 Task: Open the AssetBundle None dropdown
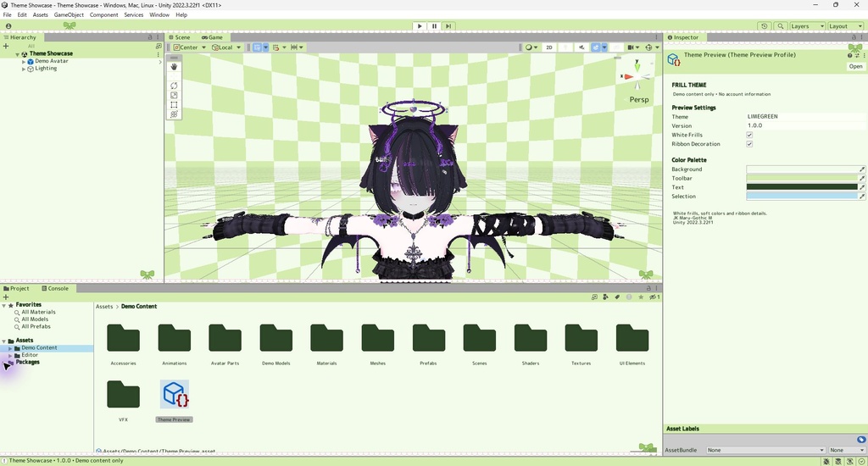point(765,450)
